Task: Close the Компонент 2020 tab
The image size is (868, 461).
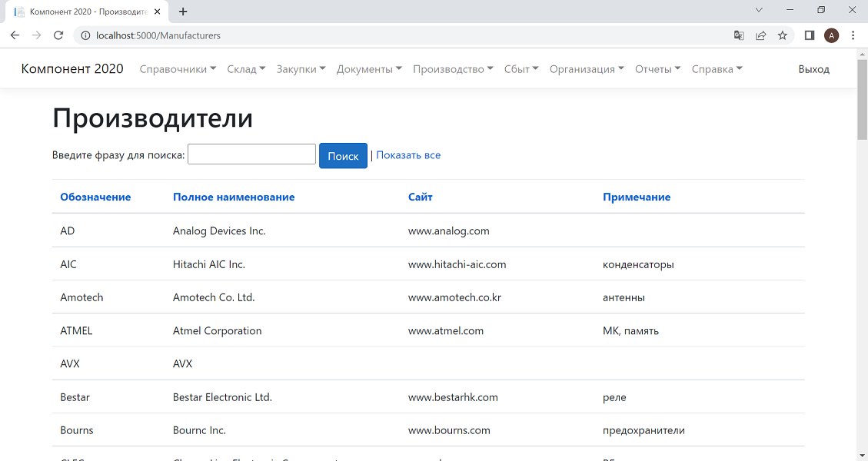Action: (157, 12)
